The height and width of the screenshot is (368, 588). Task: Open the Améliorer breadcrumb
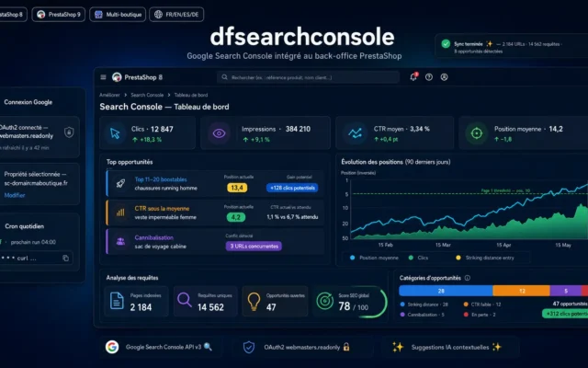(109, 95)
